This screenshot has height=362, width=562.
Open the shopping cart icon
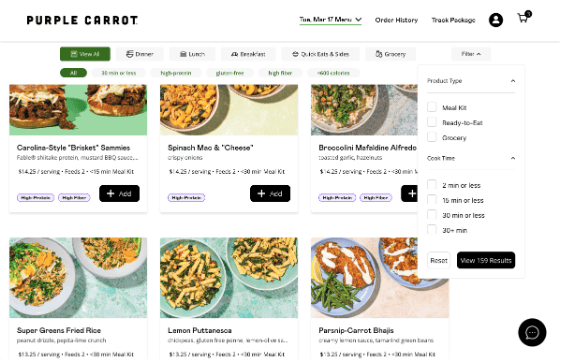point(524,17)
